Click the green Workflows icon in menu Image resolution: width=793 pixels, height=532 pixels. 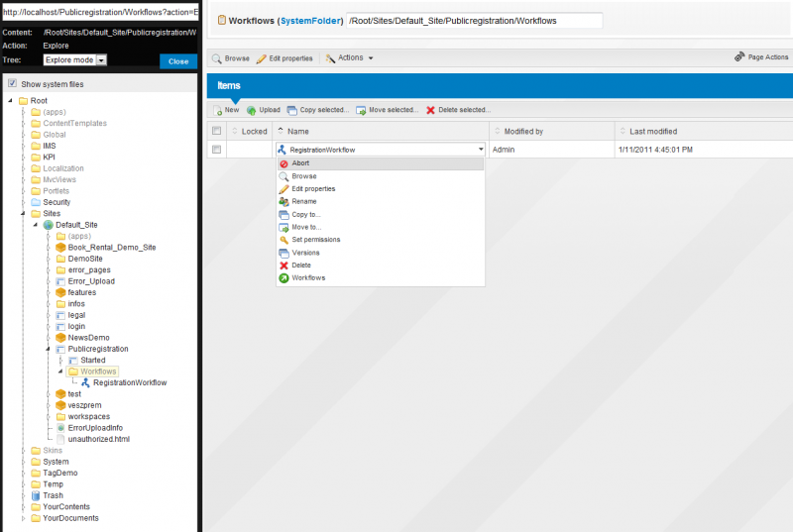[x=283, y=278]
